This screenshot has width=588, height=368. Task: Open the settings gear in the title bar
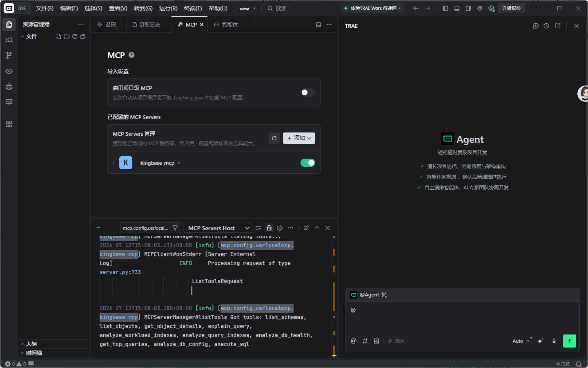[480, 8]
